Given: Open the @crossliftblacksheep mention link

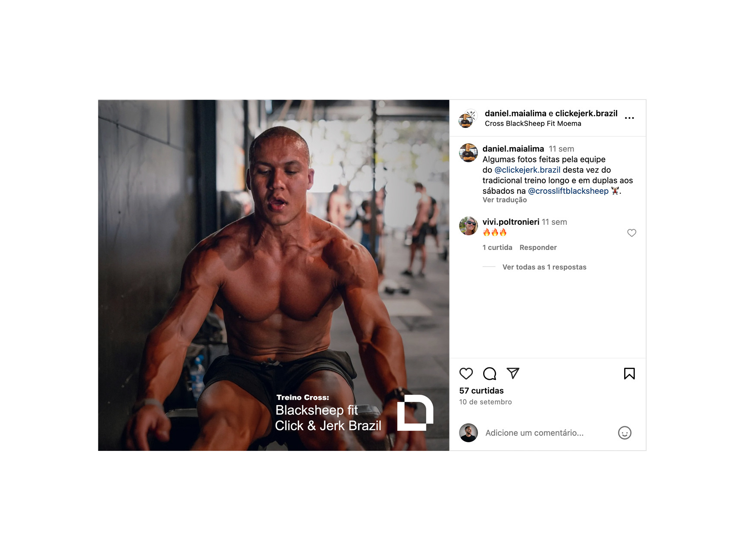Looking at the screenshot, I should coord(568,191).
